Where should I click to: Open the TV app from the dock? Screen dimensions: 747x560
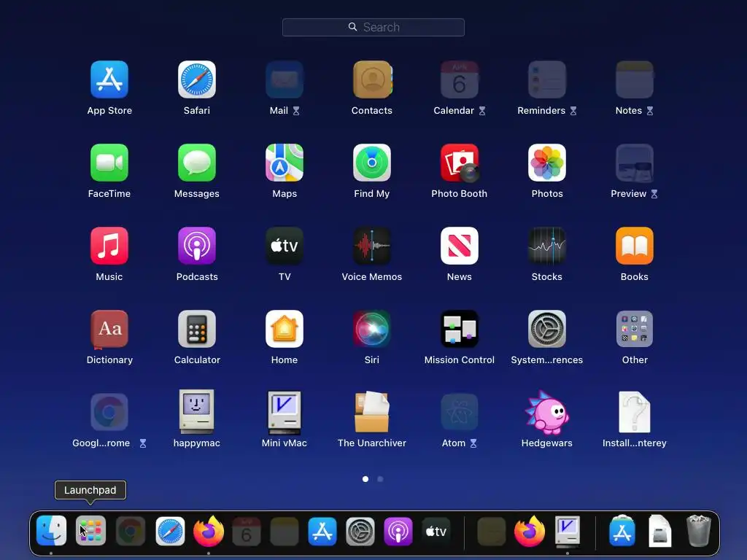pyautogui.click(x=436, y=532)
